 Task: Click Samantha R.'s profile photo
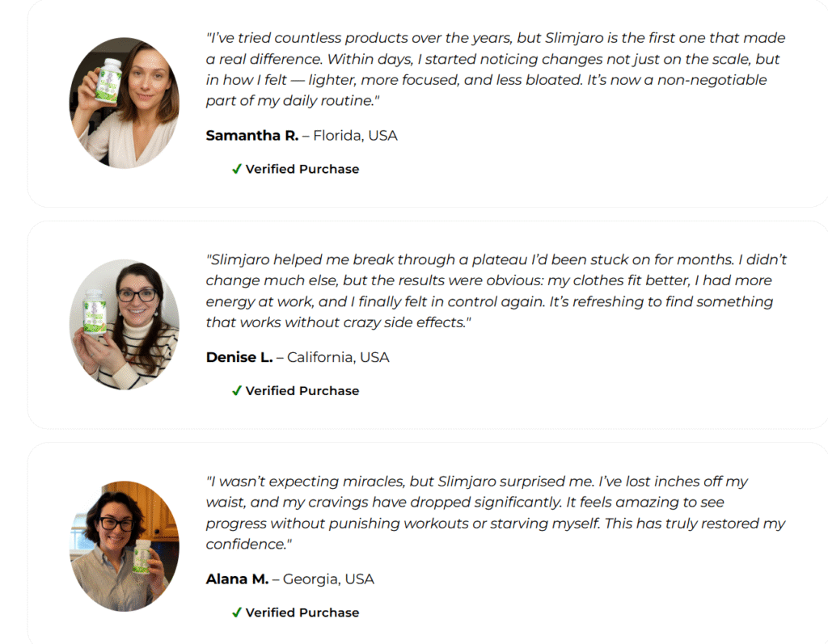click(x=124, y=103)
